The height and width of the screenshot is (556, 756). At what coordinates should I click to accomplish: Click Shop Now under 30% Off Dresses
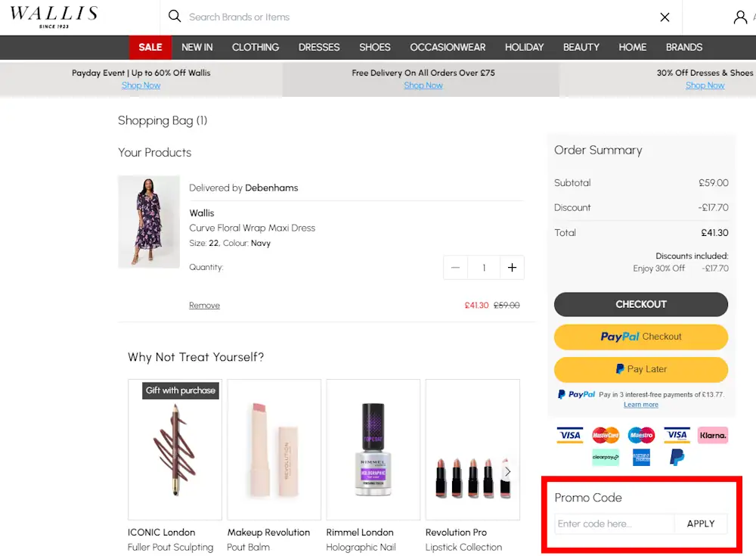click(705, 85)
